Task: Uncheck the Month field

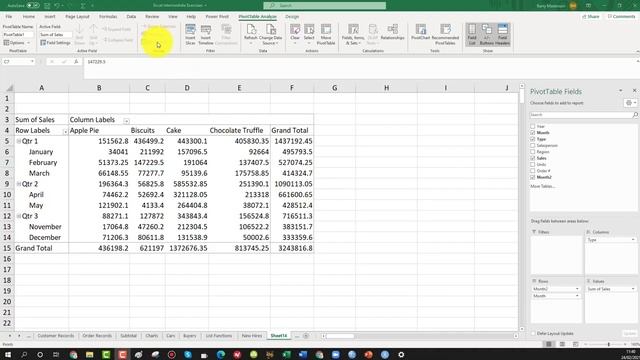Action: (x=533, y=133)
